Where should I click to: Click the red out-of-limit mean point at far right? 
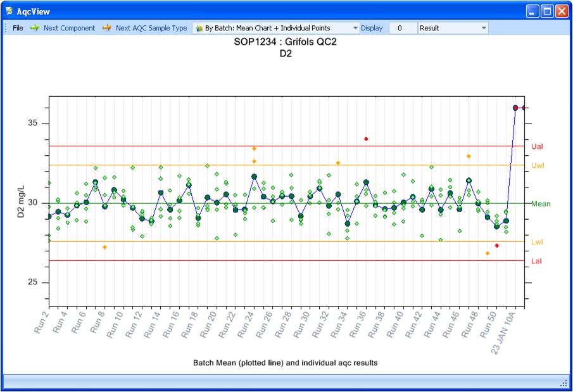click(515, 108)
